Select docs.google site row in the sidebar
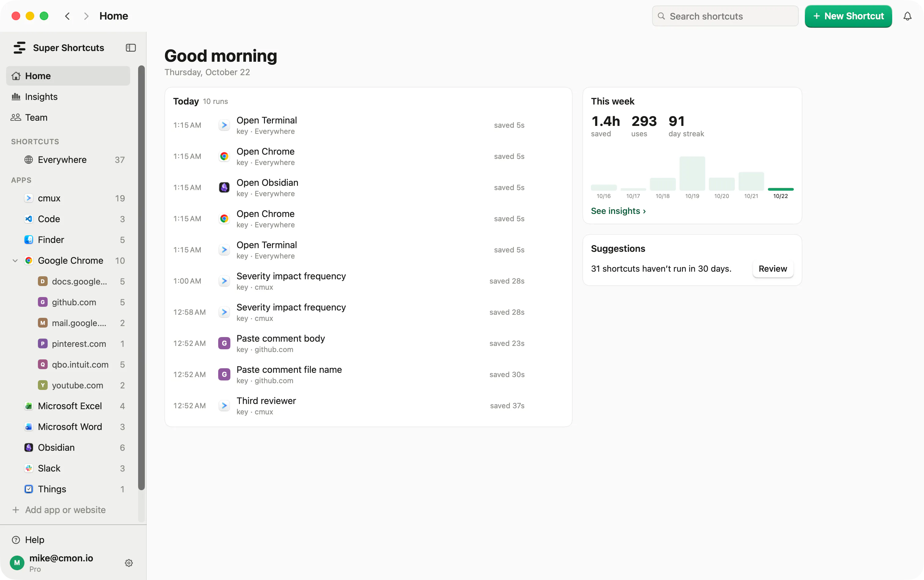Viewport: 924px width, 580px height. [68, 281]
